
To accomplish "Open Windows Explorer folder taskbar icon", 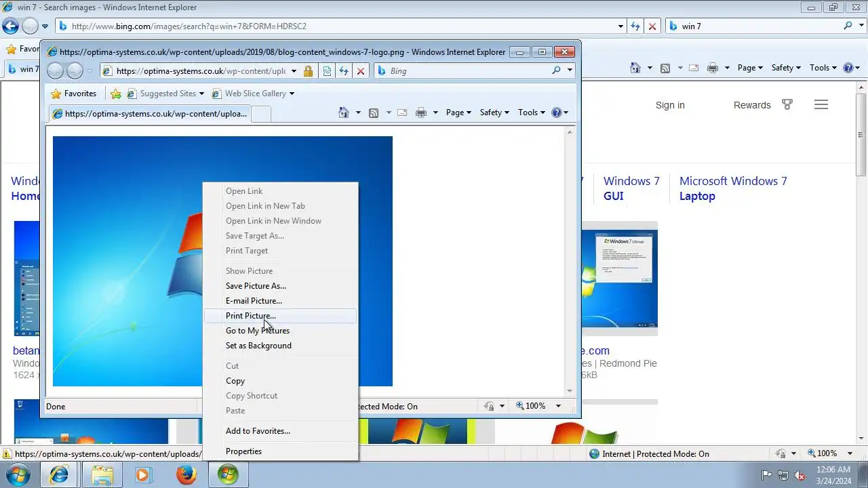I will 102,475.
